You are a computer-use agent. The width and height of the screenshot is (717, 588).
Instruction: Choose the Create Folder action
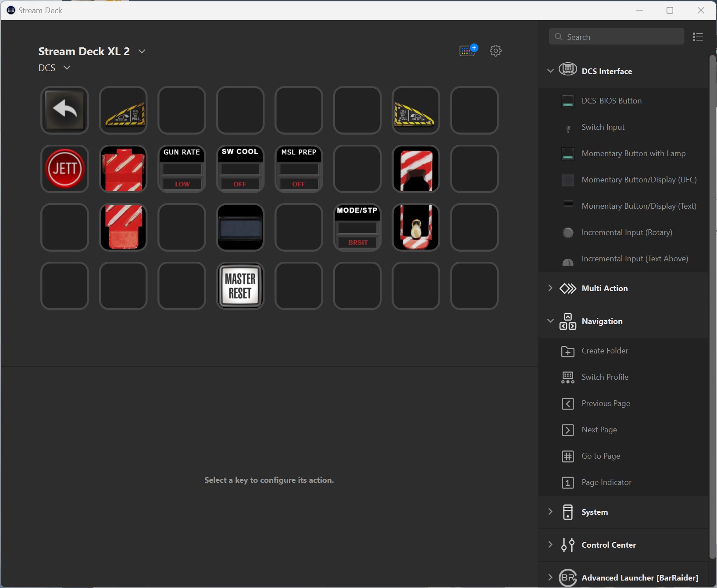(x=605, y=351)
